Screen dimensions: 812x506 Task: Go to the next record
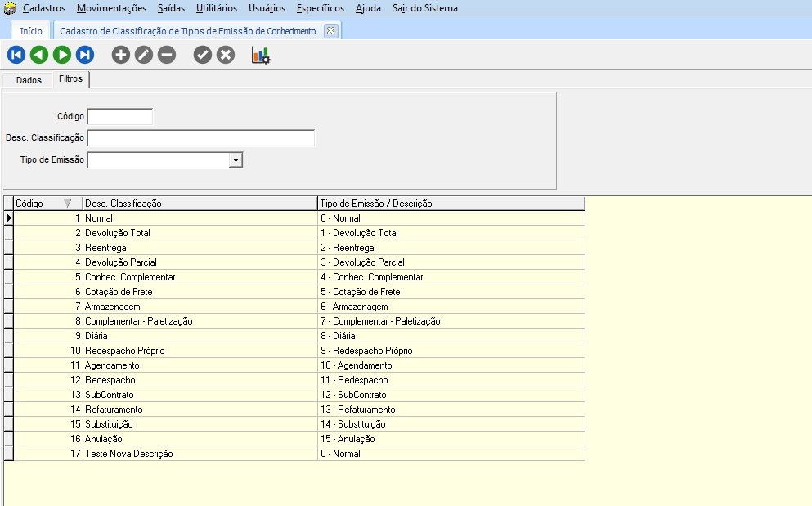(x=62, y=55)
